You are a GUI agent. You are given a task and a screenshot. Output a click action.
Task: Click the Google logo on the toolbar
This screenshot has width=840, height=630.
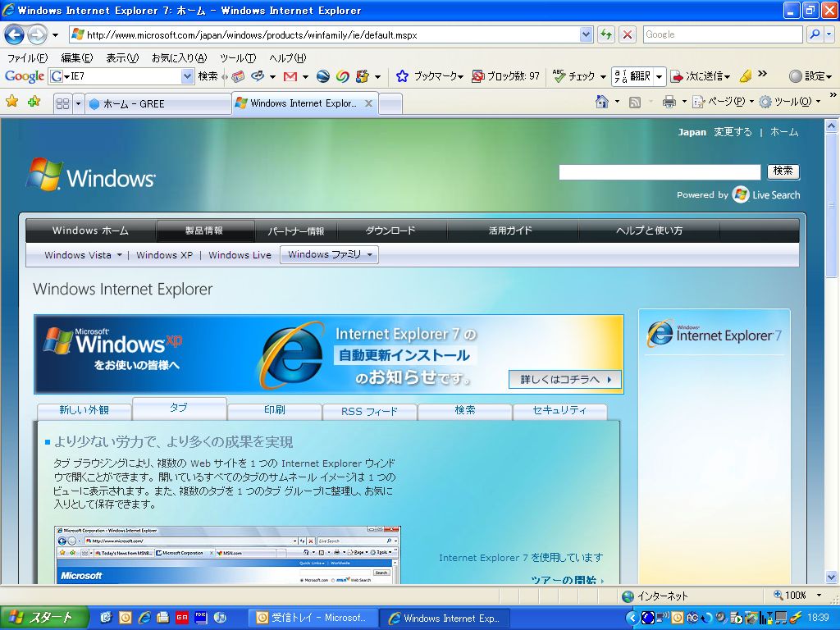pos(24,76)
